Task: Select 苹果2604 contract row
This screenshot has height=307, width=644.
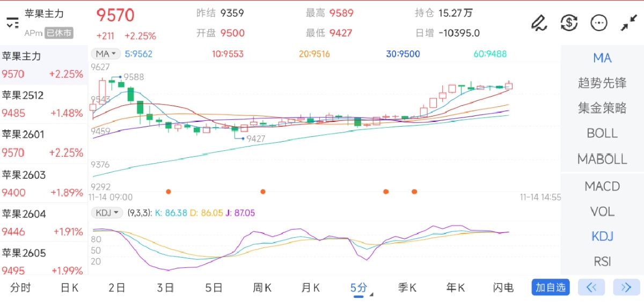Action: 43,223
